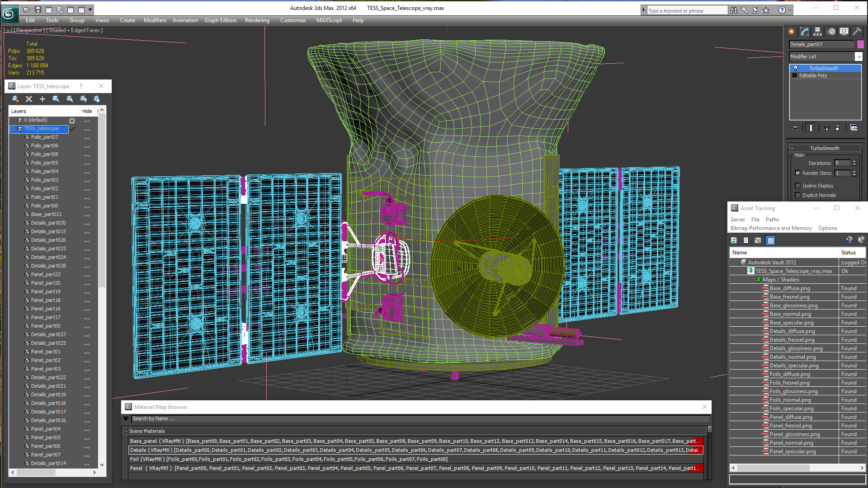Screen dimensions: 868x488
Task: Select the Details VRayMtl material row
Action: click(x=415, y=450)
